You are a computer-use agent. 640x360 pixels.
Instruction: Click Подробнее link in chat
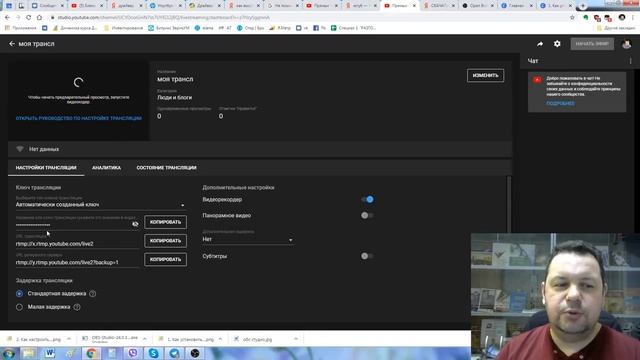click(x=560, y=104)
